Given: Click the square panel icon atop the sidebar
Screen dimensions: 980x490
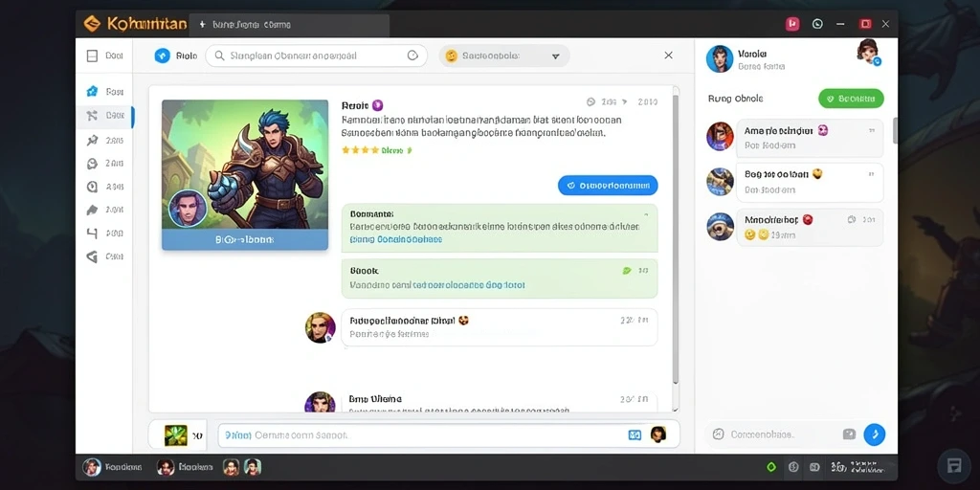Looking at the screenshot, I should pos(92,56).
